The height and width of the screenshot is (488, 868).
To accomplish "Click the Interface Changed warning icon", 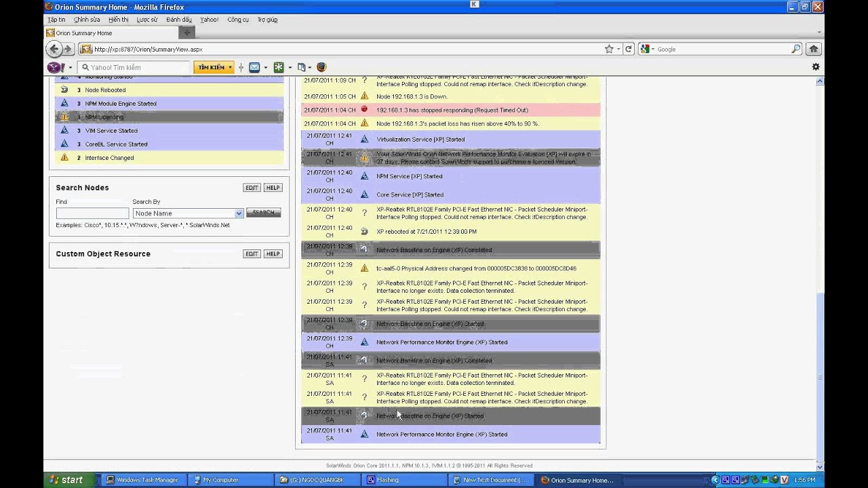I will click(64, 157).
